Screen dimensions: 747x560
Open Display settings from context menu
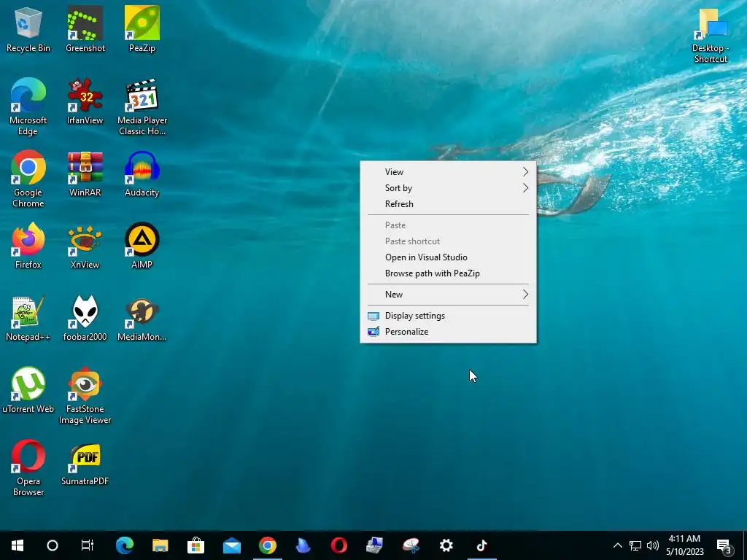pyautogui.click(x=449, y=316)
